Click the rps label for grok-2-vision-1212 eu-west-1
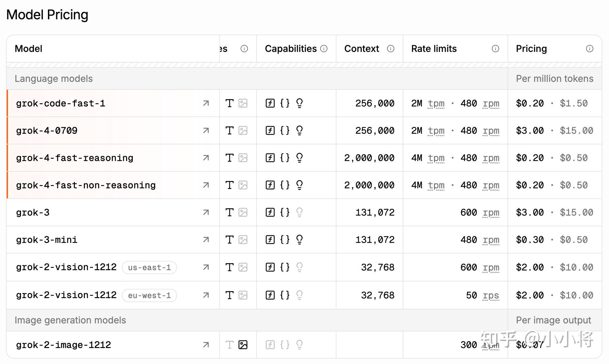The image size is (609, 364). click(491, 295)
